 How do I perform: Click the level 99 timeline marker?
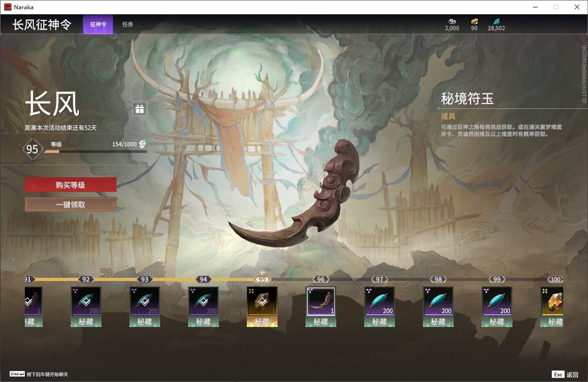(497, 279)
